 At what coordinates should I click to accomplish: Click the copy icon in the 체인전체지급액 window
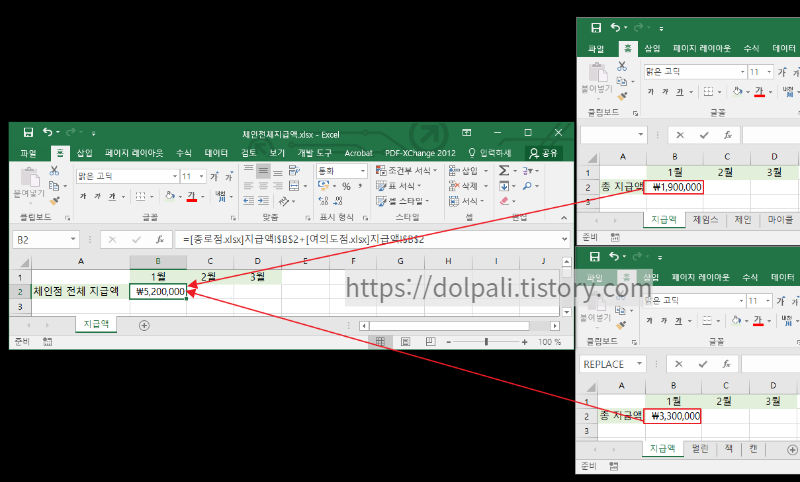54,186
